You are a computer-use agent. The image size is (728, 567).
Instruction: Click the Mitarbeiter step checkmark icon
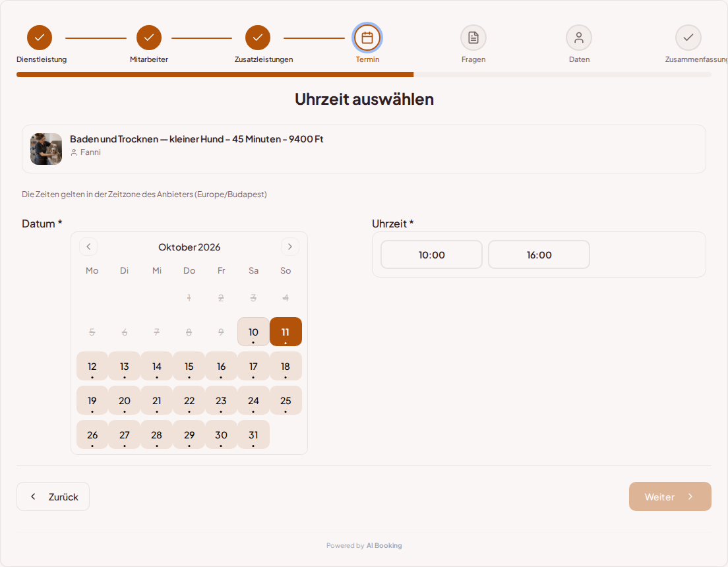149,38
